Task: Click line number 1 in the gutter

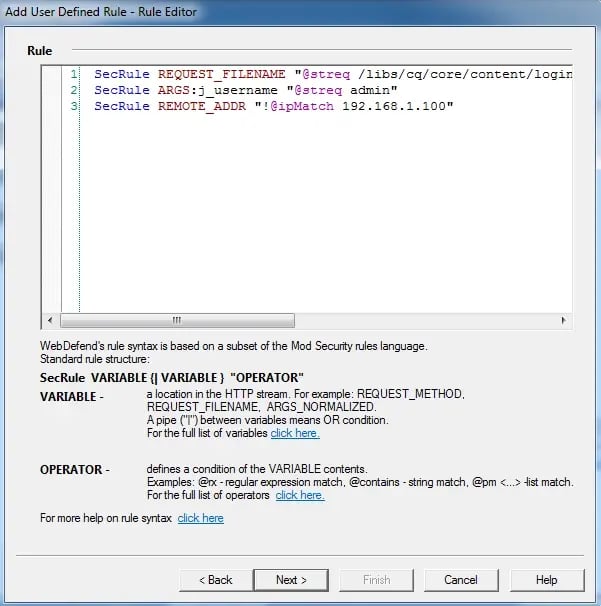Action: [74, 74]
